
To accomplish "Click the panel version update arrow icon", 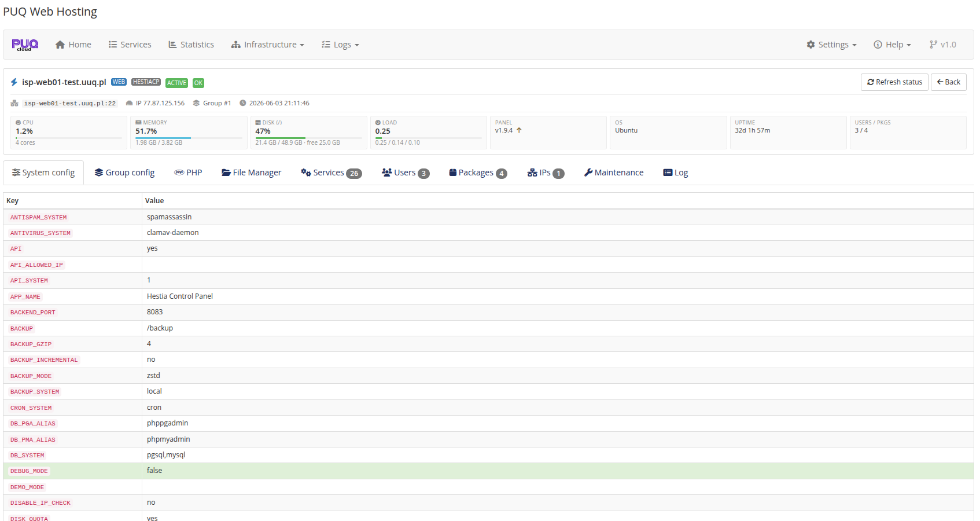I will click(x=519, y=130).
